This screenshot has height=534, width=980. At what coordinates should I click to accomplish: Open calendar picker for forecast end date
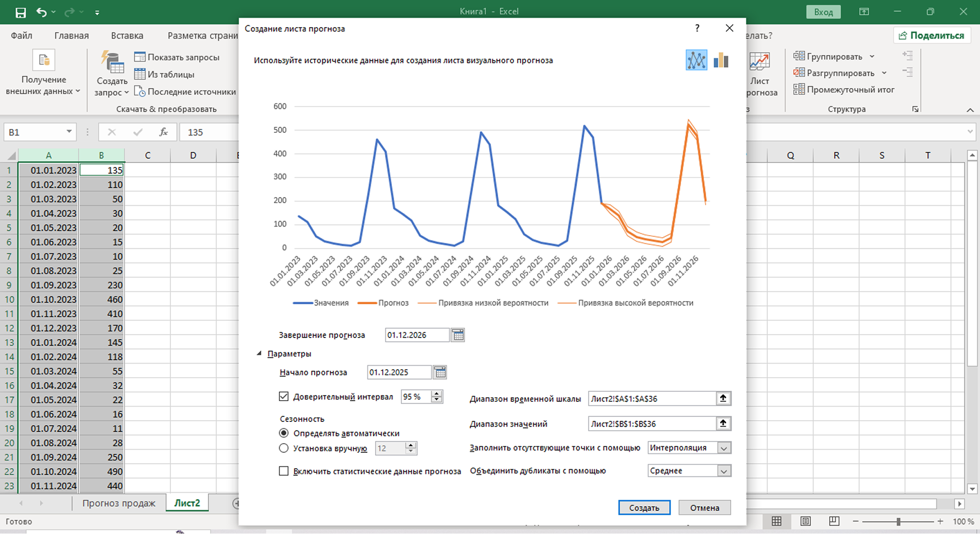click(x=458, y=335)
